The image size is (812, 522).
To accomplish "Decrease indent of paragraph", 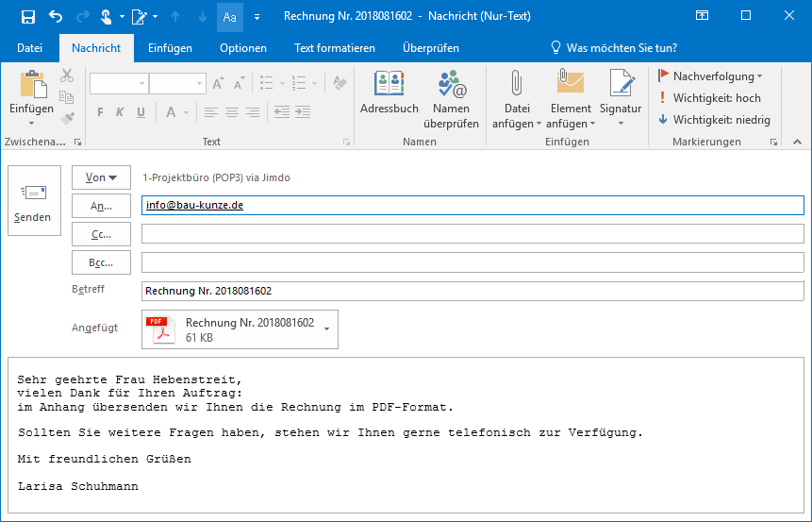I will pyautogui.click(x=282, y=112).
